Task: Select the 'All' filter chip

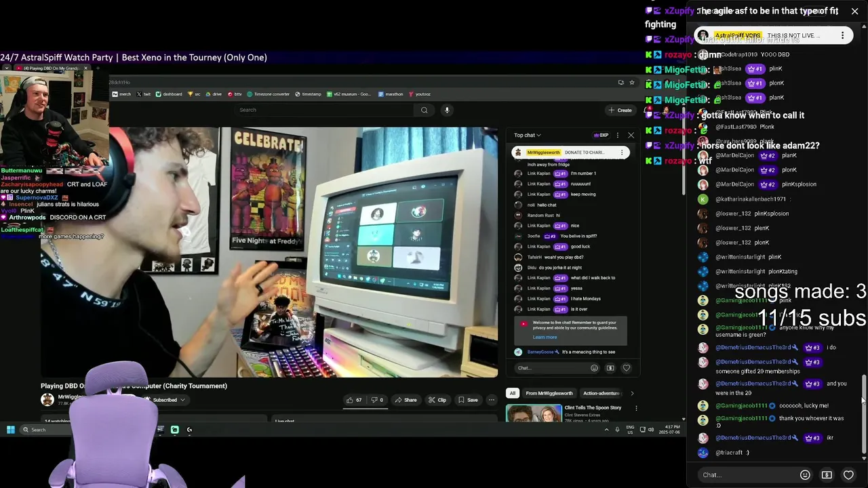Action: click(x=513, y=393)
